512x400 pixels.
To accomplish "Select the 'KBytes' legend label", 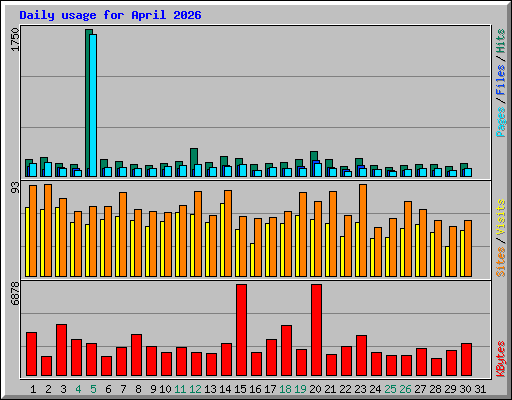I will pyautogui.click(x=500, y=359).
